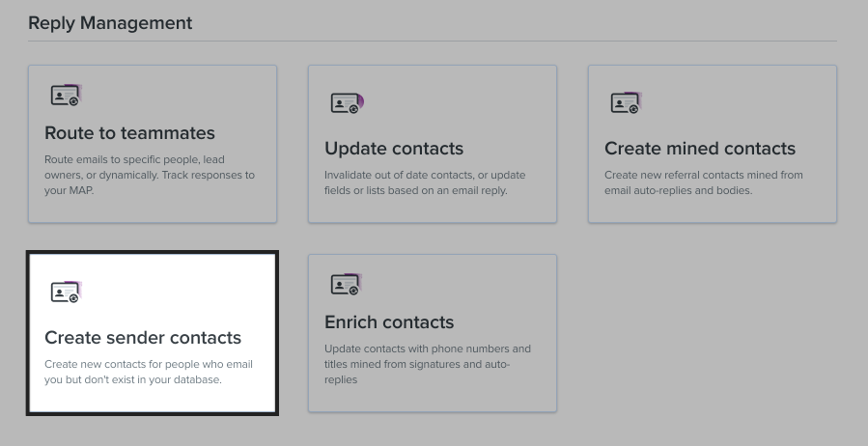Click the description mentioning phone numbers and titles

click(428, 364)
